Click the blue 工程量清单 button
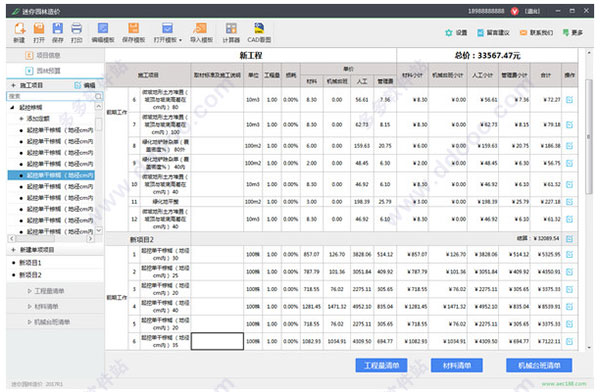600x392 pixels. 381,366
